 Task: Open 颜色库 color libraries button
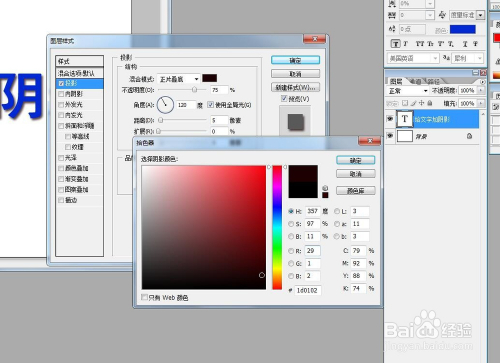pyautogui.click(x=356, y=191)
